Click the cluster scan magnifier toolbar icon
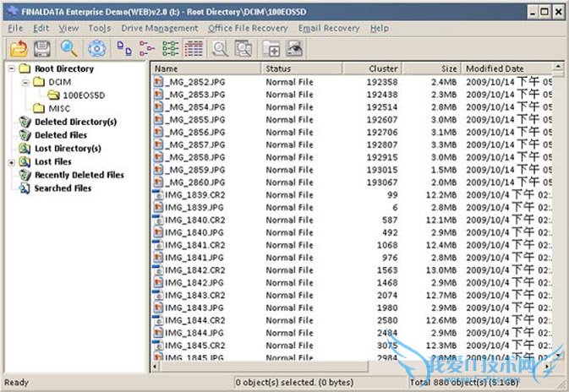 (x=243, y=49)
